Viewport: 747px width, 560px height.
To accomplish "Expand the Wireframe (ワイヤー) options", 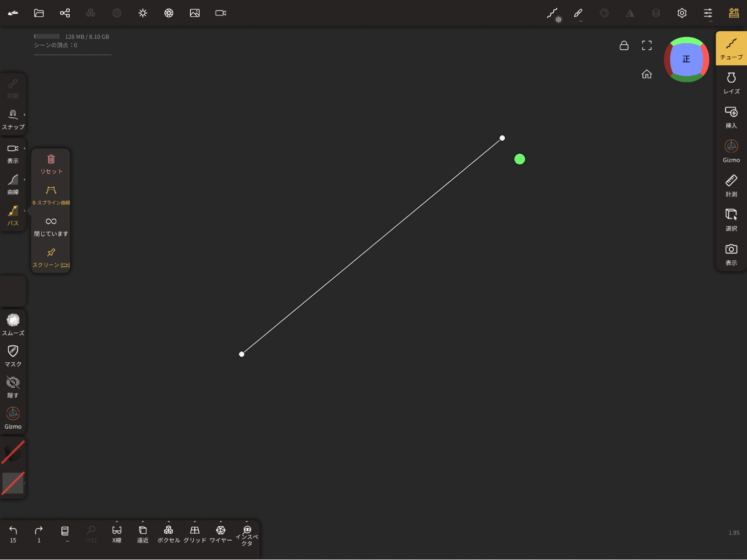I will point(221,522).
